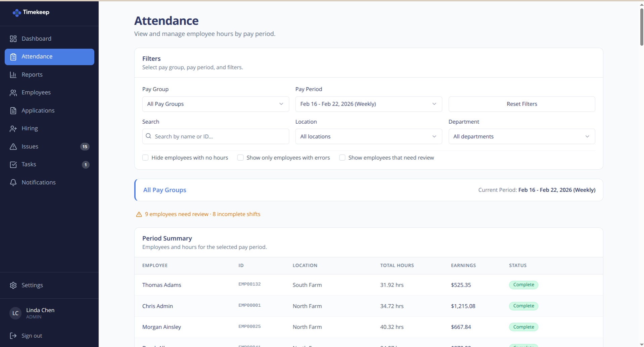Open the All departments dropdown
The height and width of the screenshot is (347, 644).
coord(521,136)
